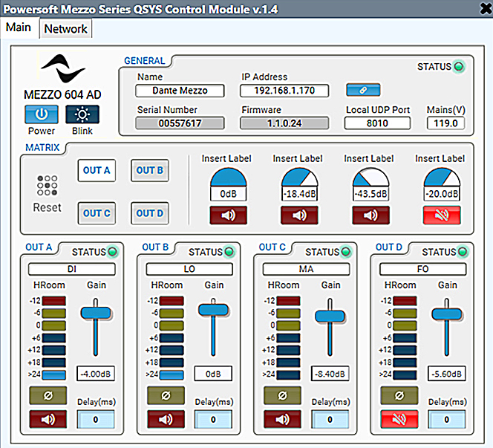Click the OUT A name field DI
Viewport: 493px width, 448px height.
72,269
